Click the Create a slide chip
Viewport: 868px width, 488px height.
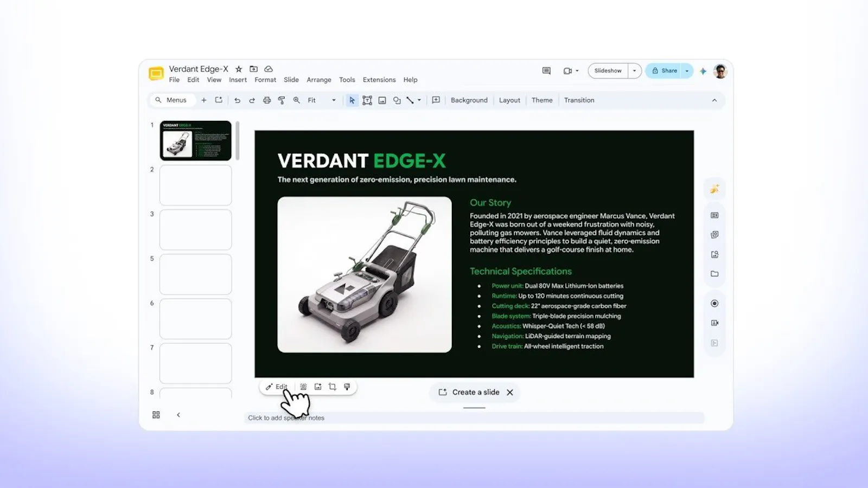470,392
